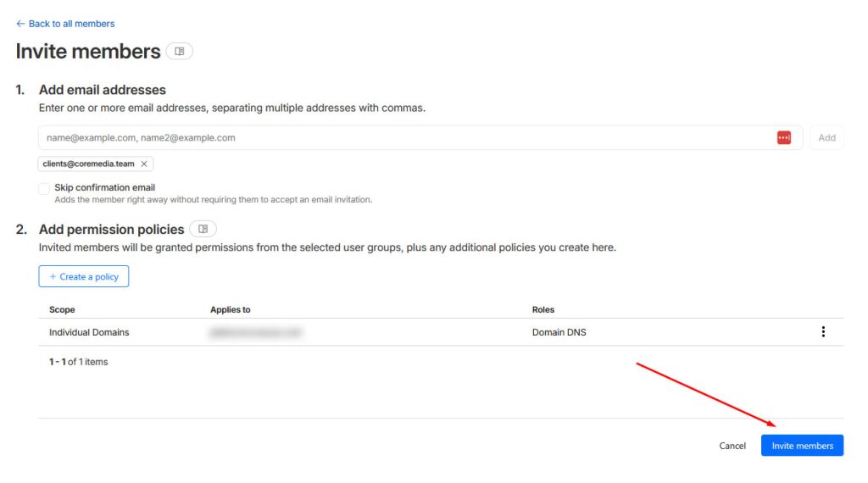Click the red password manager icon in email field

tap(783, 138)
